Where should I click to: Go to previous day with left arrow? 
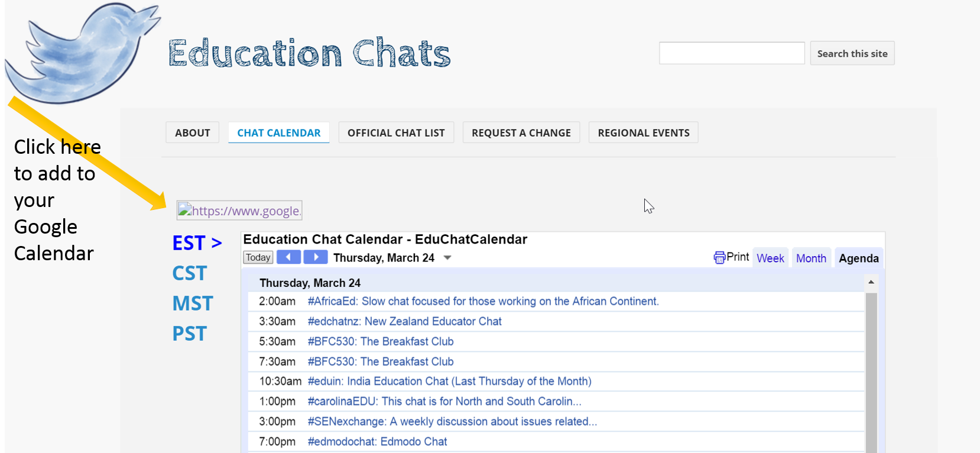(288, 257)
